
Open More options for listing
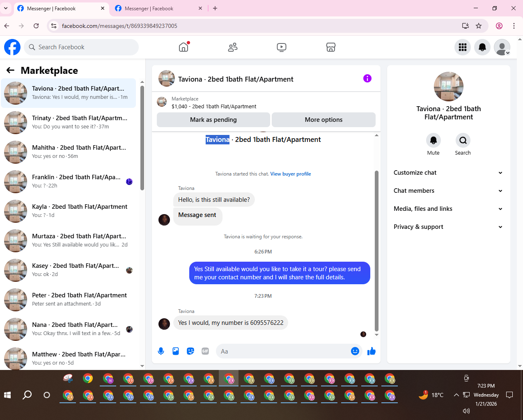click(323, 120)
